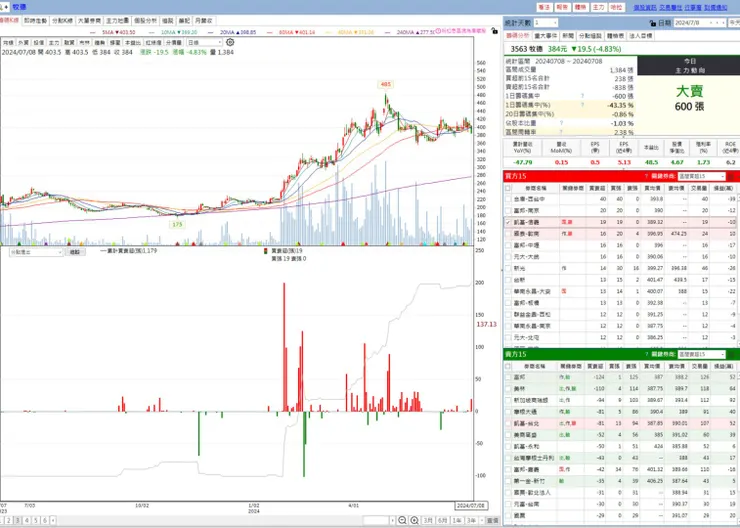Click question mark in green 賣方15 header
This screenshot has height=528, width=740.
(646, 354)
